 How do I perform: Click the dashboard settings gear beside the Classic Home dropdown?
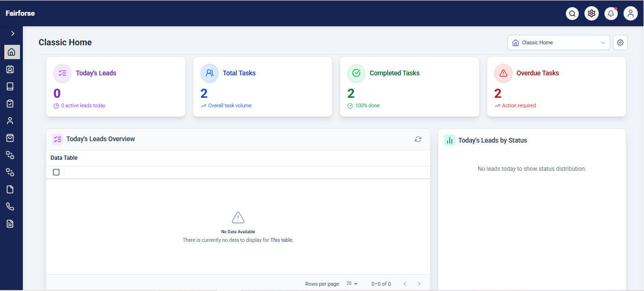pos(620,42)
